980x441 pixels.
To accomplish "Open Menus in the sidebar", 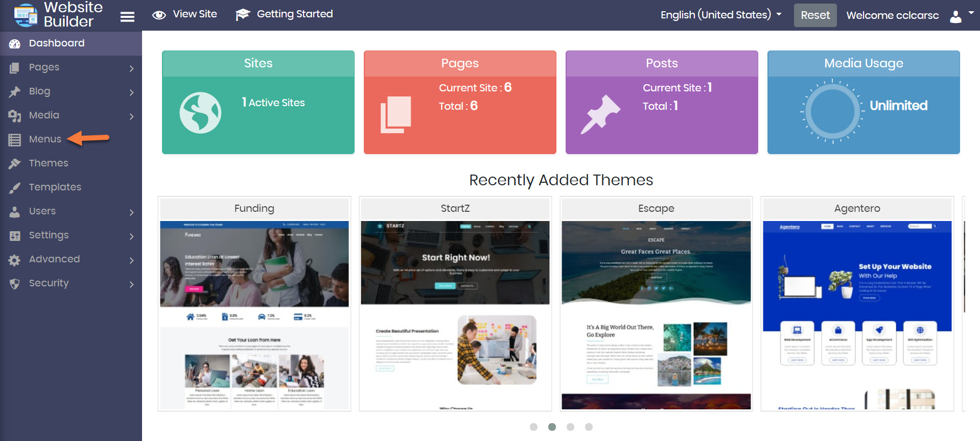I will (x=45, y=139).
